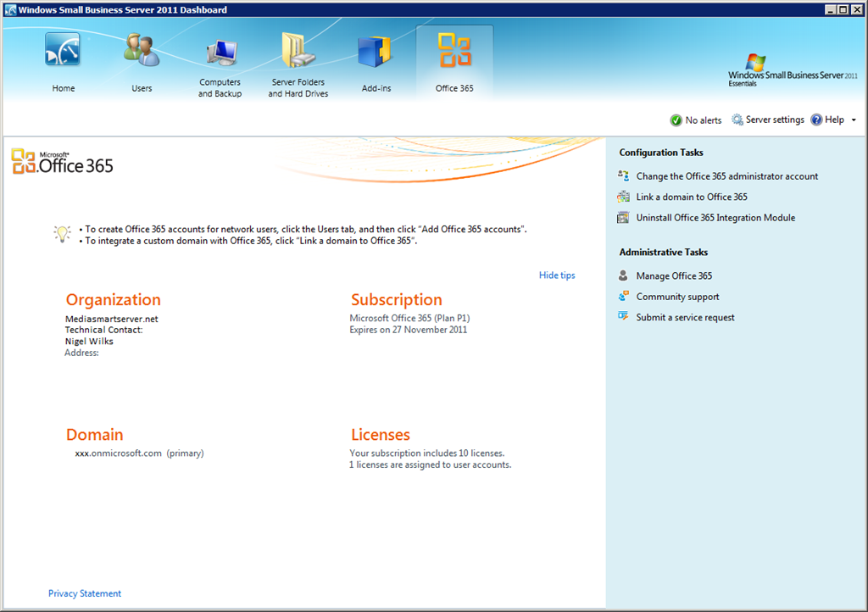Click the Community support icon
The image size is (868, 612).
(x=623, y=296)
